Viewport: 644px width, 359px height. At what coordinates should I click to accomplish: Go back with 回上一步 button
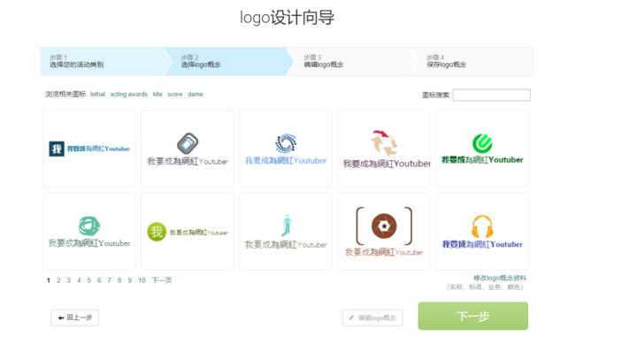point(74,317)
